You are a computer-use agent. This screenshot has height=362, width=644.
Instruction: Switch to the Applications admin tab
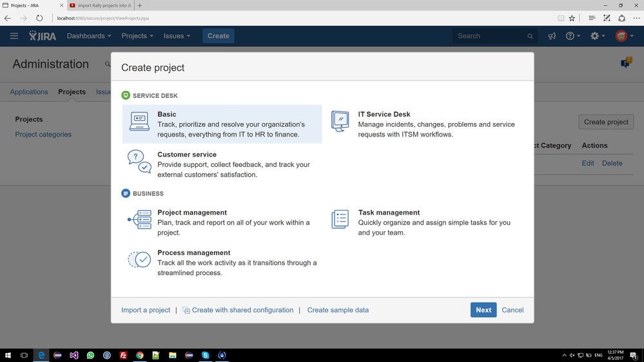click(29, 92)
